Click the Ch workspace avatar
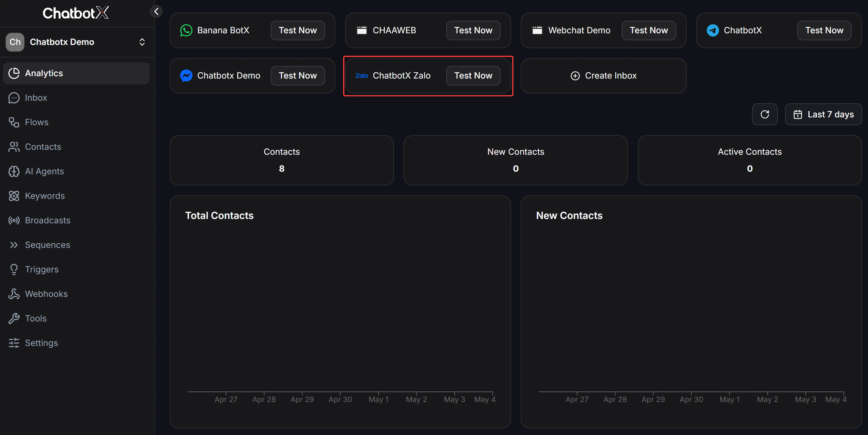Viewport: 868px width, 435px height. tap(15, 42)
